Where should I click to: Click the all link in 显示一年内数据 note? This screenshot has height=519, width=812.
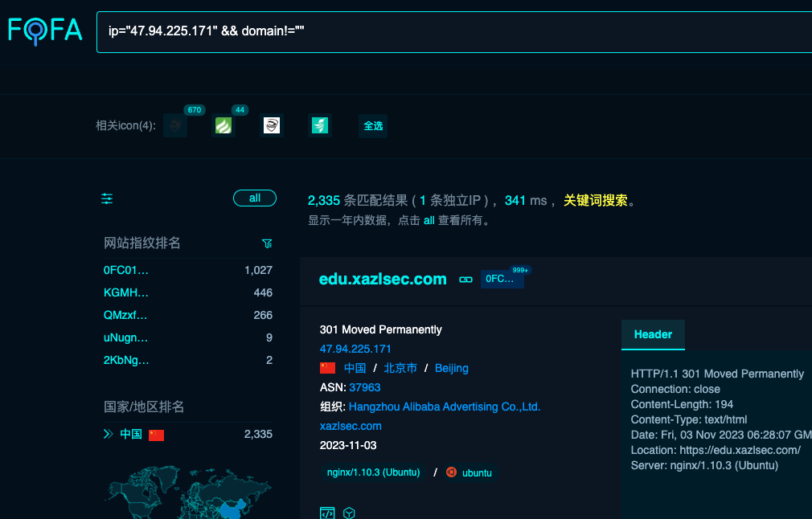click(x=429, y=220)
